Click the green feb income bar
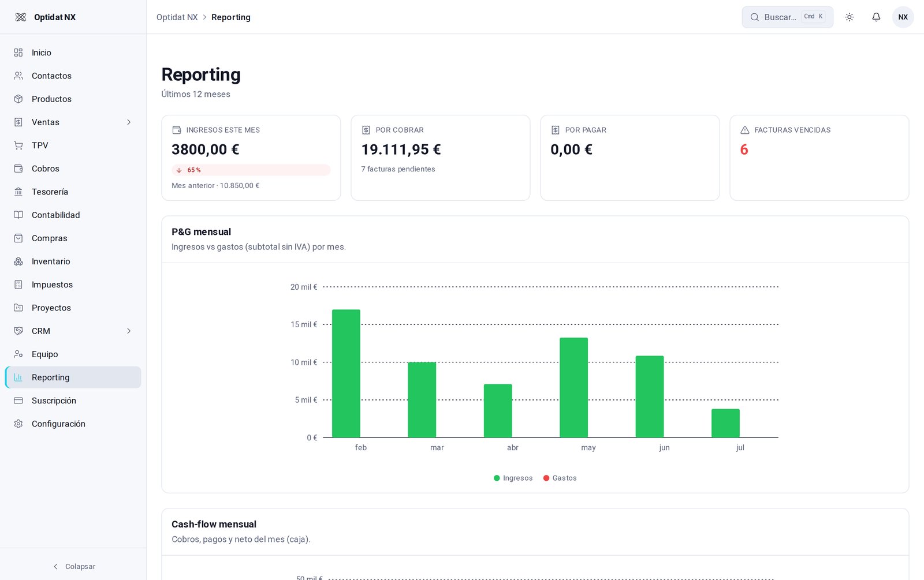924x580 pixels. (346, 373)
